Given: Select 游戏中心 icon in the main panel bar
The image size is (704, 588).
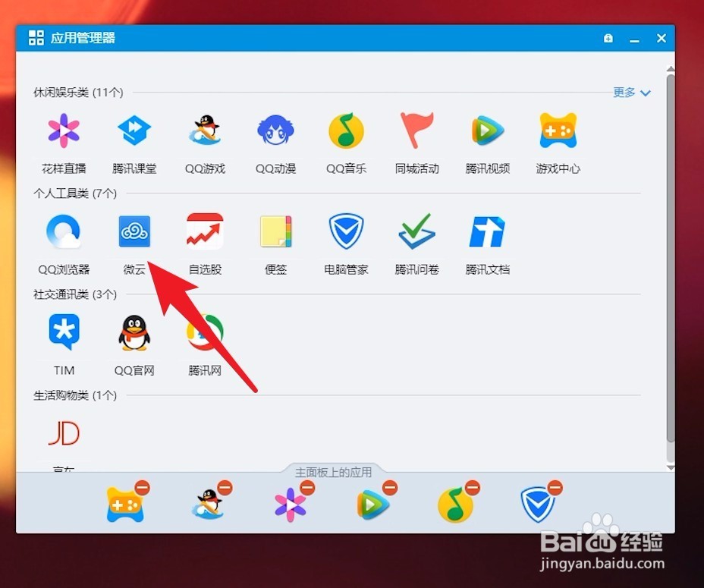Looking at the screenshot, I should [126, 505].
